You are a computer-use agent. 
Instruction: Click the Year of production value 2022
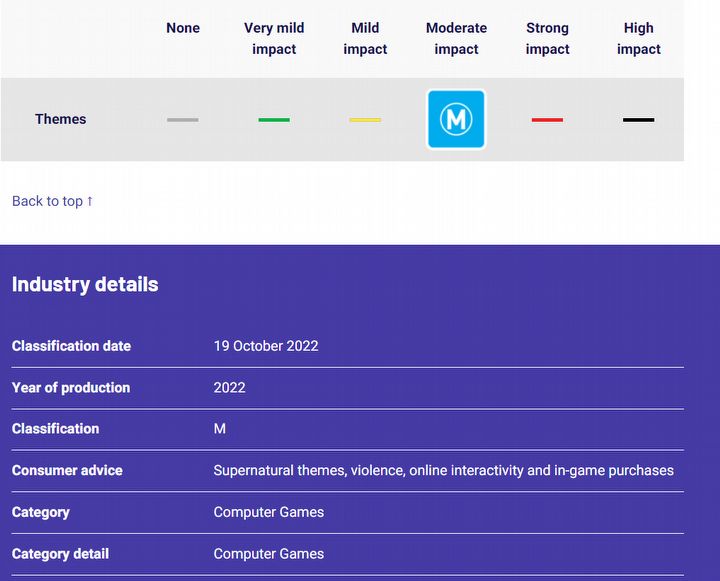[229, 388]
